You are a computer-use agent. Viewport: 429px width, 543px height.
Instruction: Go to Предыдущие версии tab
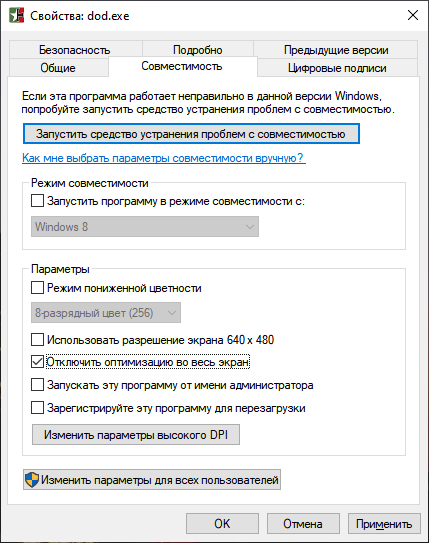[336, 50]
